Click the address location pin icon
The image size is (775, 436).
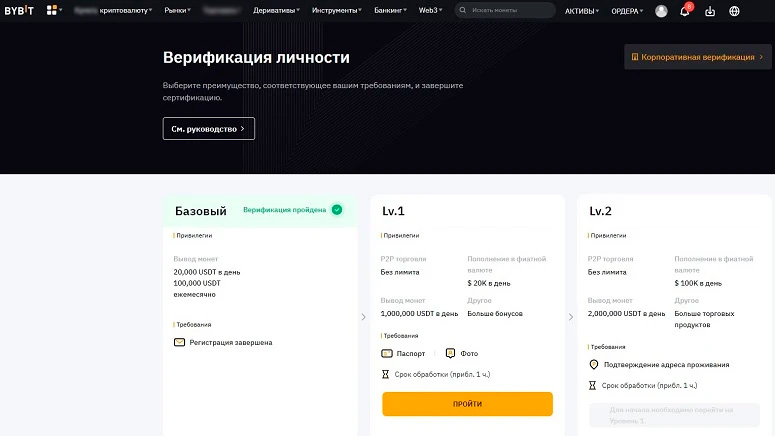point(594,364)
